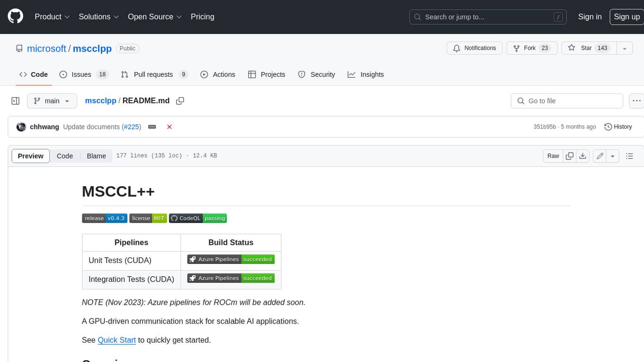Click the release v0.4.3 badge
Screen dimensions: 644x362
105,218
